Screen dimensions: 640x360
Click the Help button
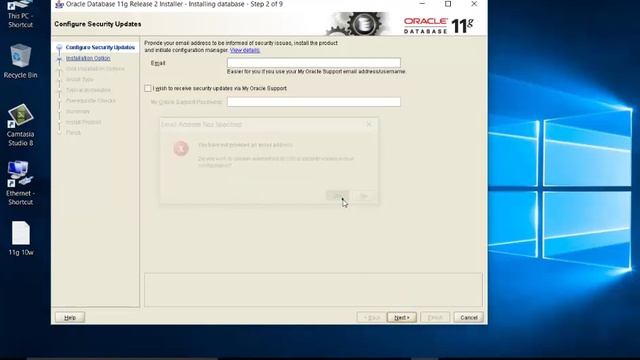[70, 317]
